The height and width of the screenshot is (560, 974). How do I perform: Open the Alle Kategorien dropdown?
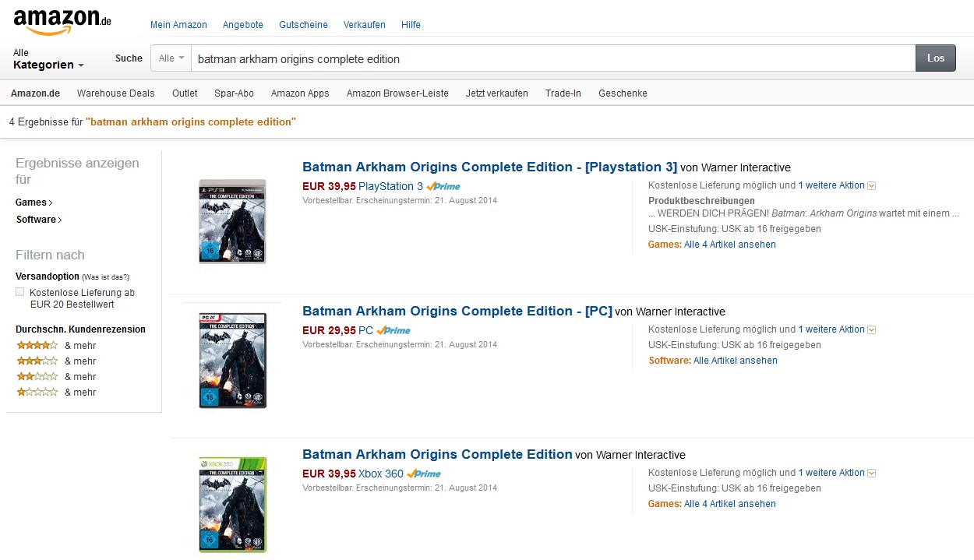click(x=48, y=59)
